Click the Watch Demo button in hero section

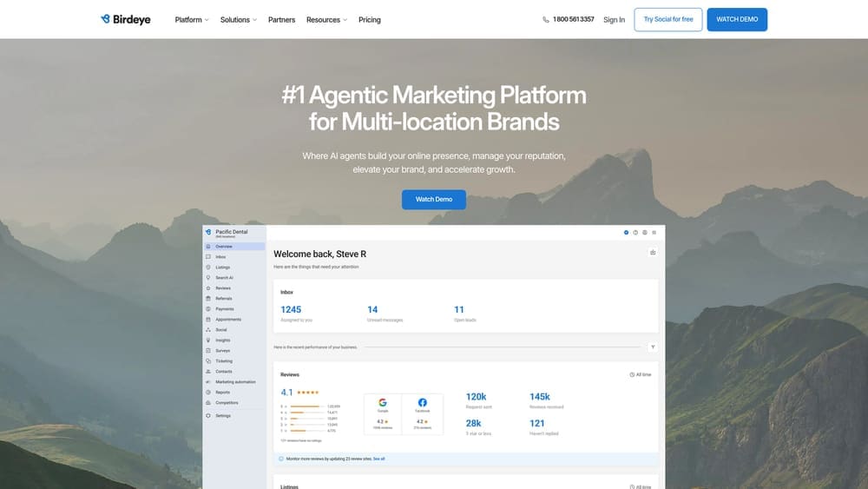(433, 199)
